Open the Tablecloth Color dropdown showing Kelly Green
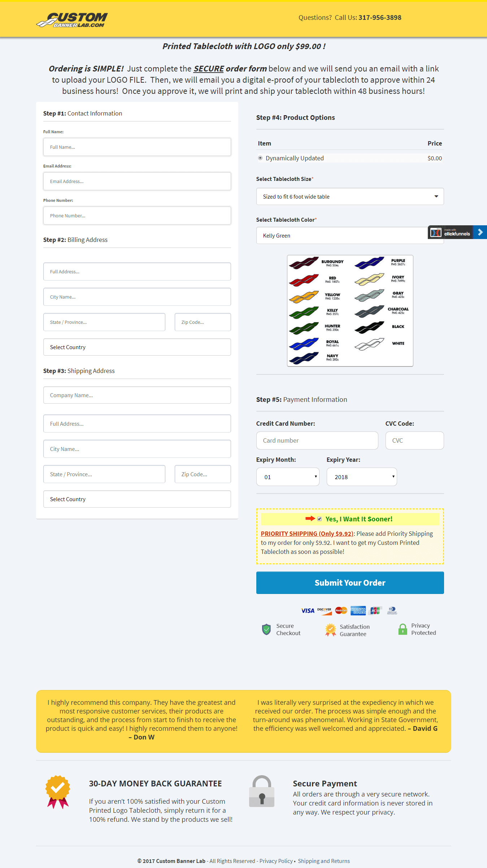The image size is (487, 868). click(341, 236)
